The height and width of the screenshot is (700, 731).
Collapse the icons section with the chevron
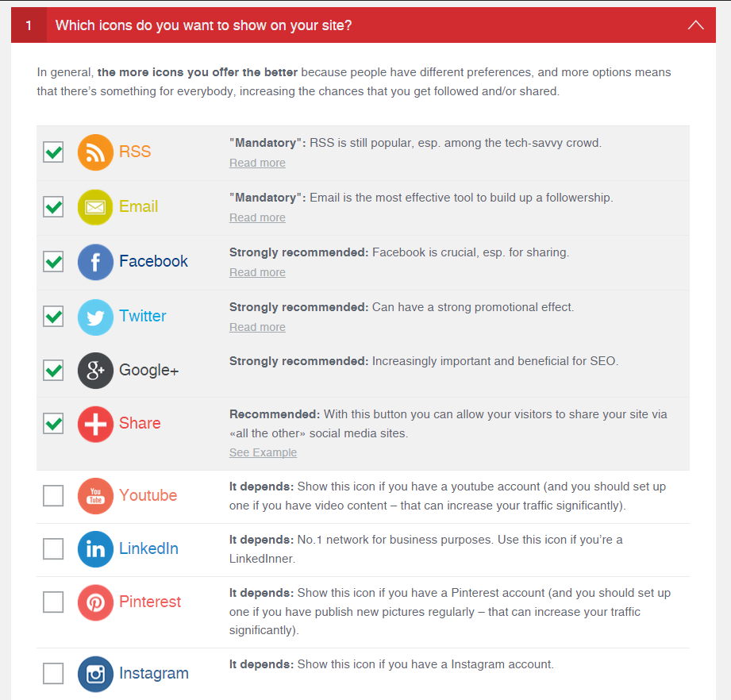(696, 25)
